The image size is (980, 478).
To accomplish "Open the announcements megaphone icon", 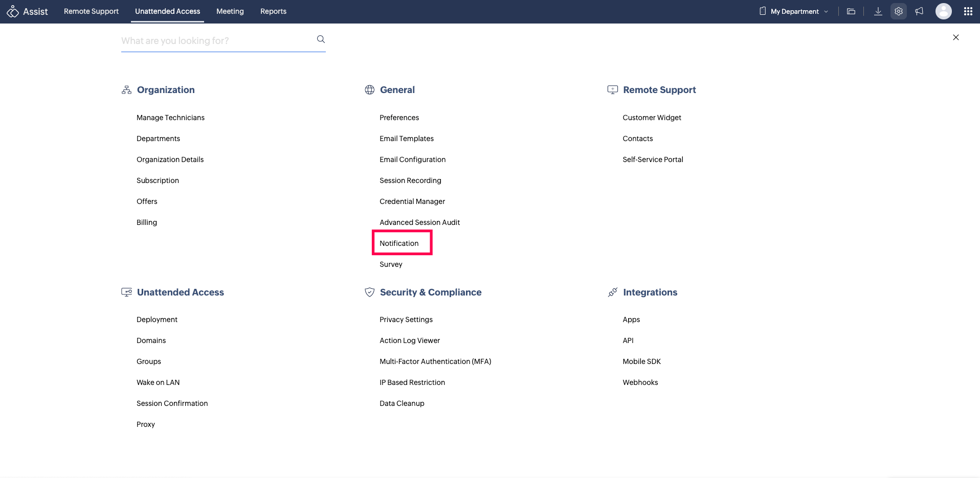I will 919,11.
